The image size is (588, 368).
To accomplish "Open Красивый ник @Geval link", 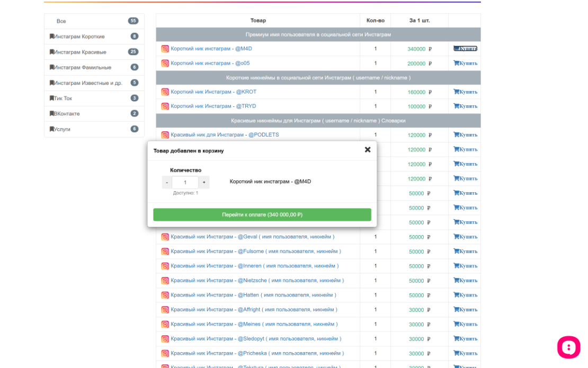I will tap(252, 237).
